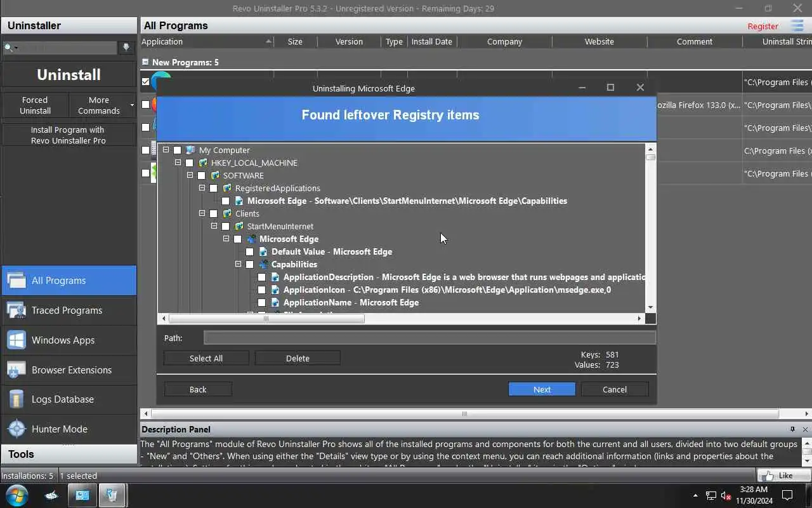Image resolution: width=812 pixels, height=508 pixels.
Task: Open the All Programs module icon
Action: (x=16, y=281)
